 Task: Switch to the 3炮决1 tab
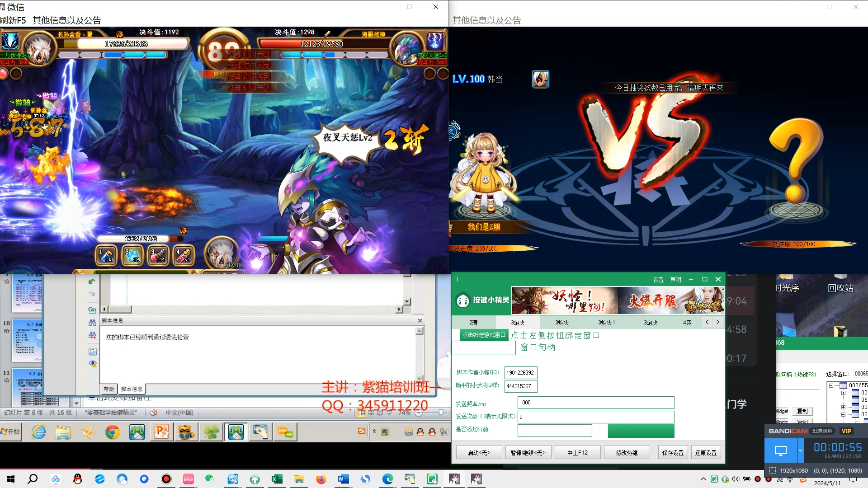pos(606,322)
